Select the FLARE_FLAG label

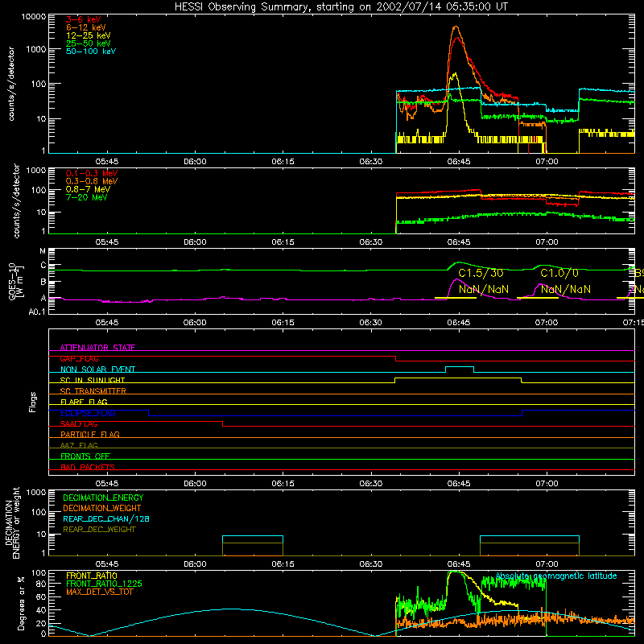[84, 402]
